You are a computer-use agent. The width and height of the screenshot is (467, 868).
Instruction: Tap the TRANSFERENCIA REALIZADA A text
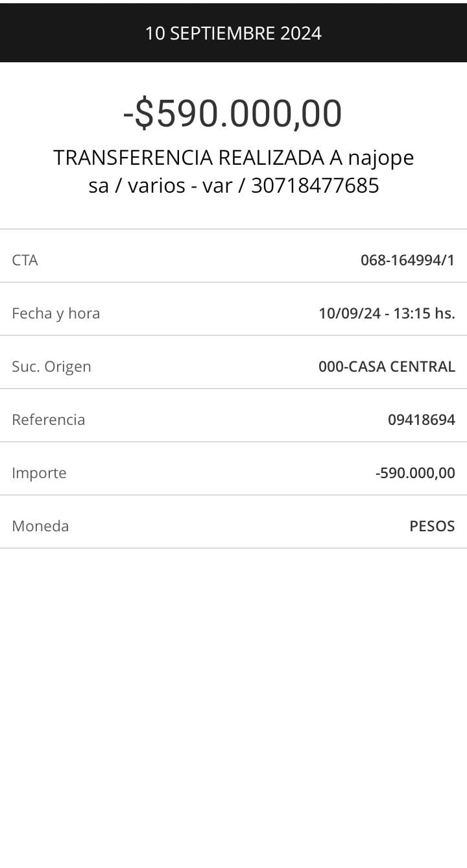point(198,158)
